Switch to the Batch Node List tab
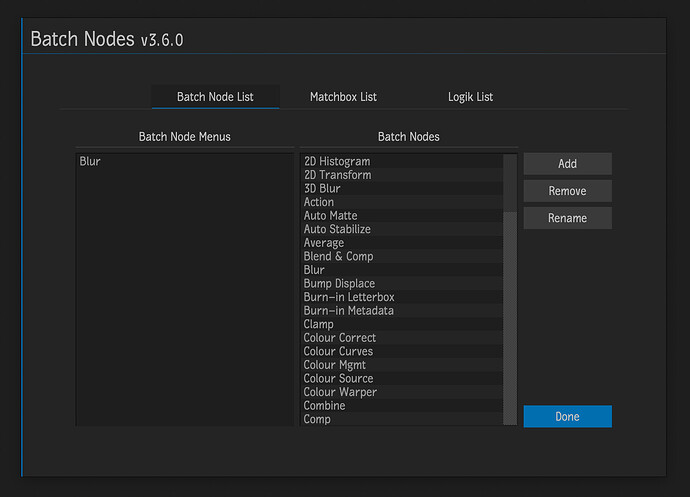The width and height of the screenshot is (690, 497). (215, 97)
